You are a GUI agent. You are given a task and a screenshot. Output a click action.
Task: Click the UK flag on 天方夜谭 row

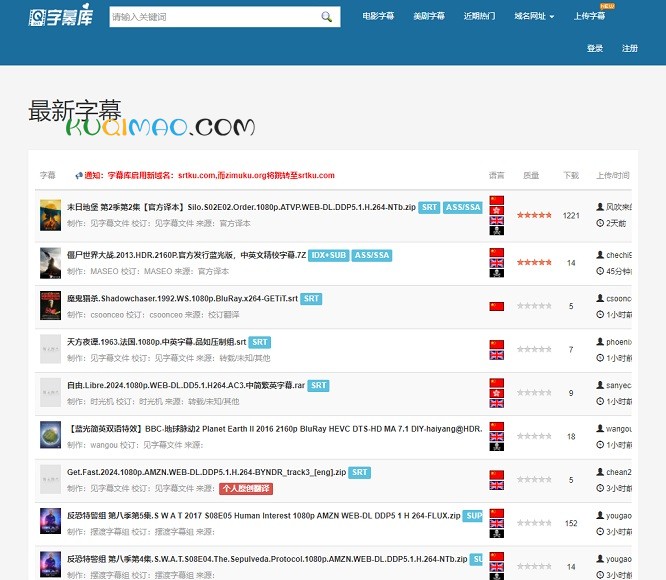pyautogui.click(x=497, y=355)
